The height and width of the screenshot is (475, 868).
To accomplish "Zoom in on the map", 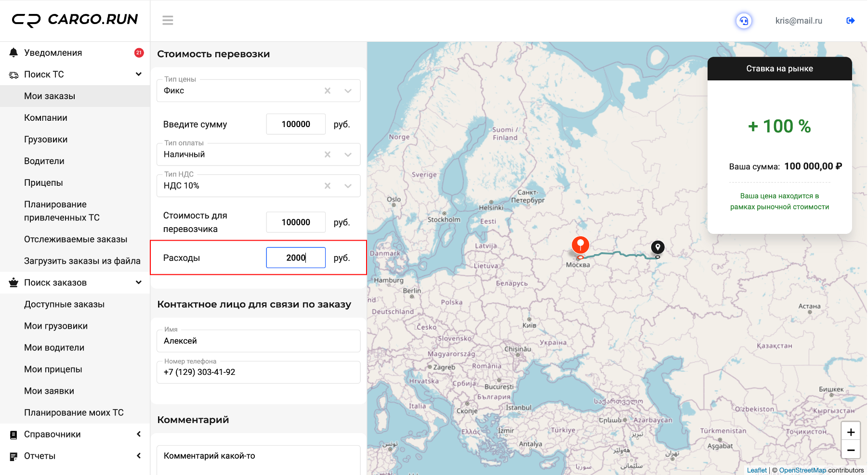I will [851, 432].
